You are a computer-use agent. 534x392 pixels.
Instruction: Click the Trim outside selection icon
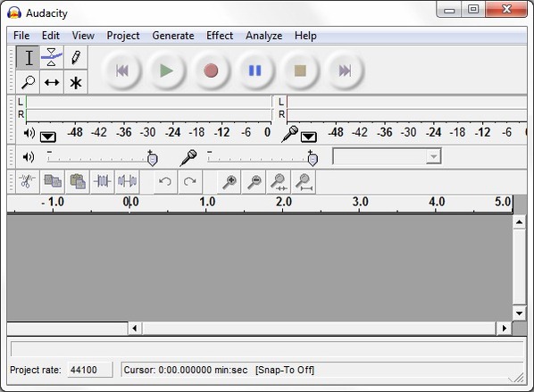102,181
